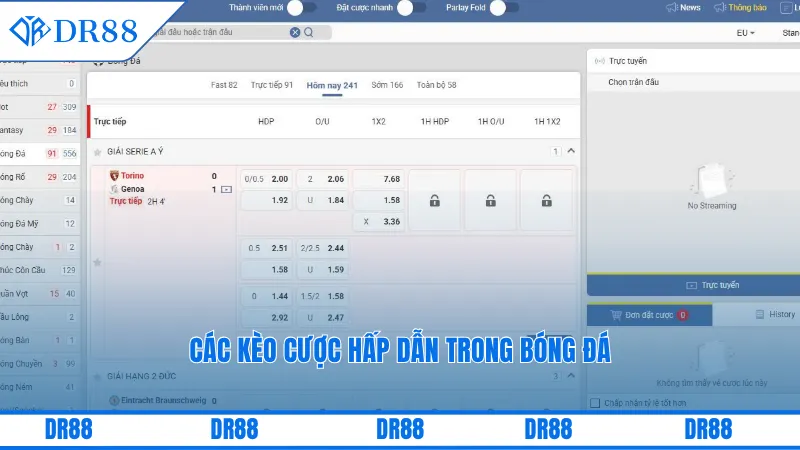
Task: Check Chấp nhận tỷ lệ tốt hơn box
Action: pos(595,403)
